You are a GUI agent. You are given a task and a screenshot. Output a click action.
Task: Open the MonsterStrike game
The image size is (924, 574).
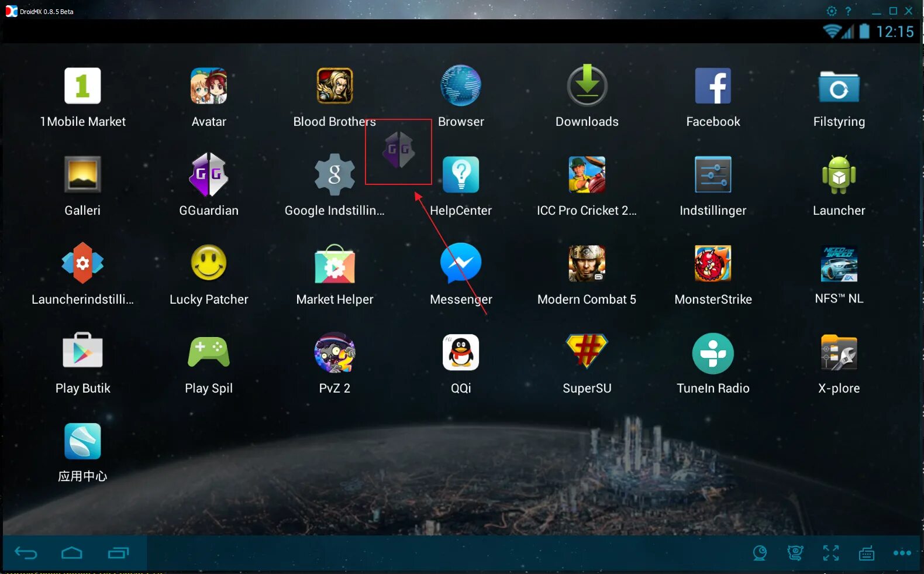click(713, 263)
